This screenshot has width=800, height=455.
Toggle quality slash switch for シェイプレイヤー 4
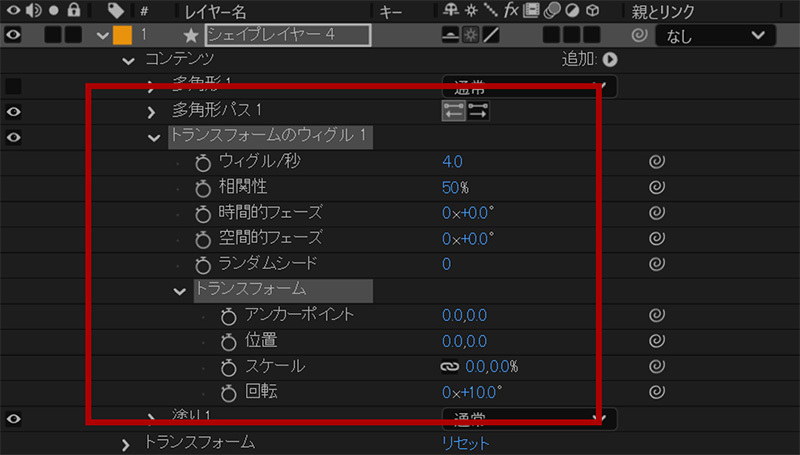click(x=491, y=35)
